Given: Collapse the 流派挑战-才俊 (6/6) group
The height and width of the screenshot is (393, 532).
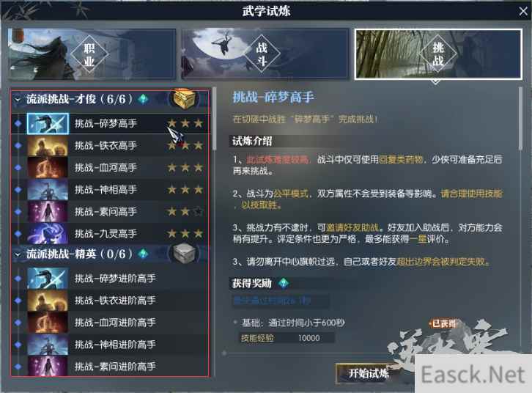Looking at the screenshot, I should click(x=17, y=100).
